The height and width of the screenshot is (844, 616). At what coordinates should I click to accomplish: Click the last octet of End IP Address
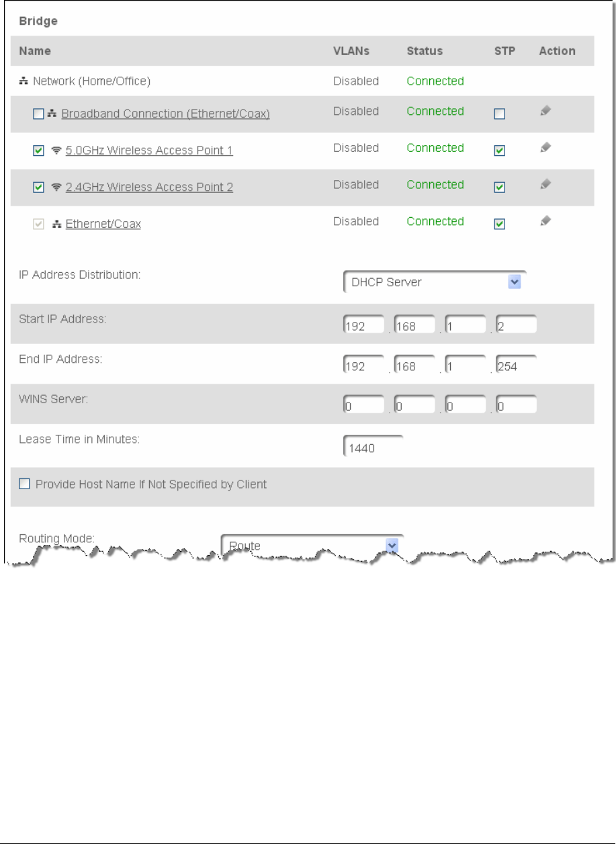[516, 366]
